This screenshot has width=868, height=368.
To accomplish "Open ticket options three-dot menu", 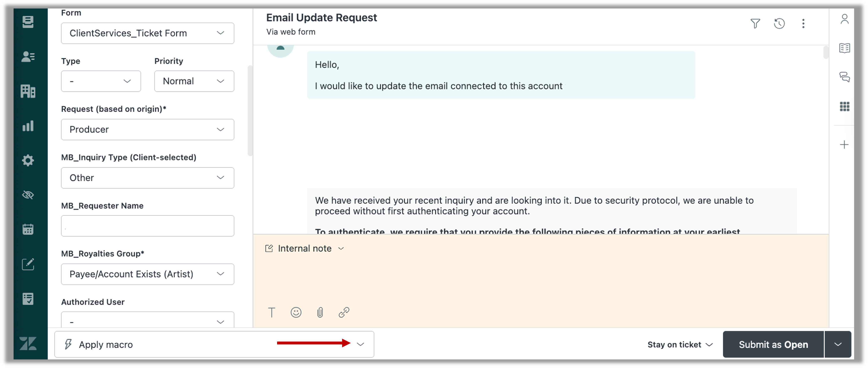I will [803, 24].
